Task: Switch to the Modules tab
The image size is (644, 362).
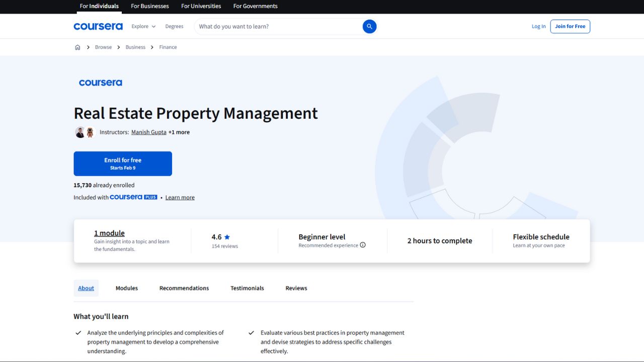Action: [126, 288]
